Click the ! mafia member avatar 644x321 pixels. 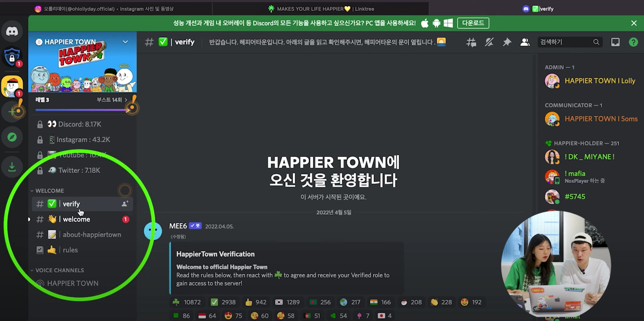coord(552,177)
